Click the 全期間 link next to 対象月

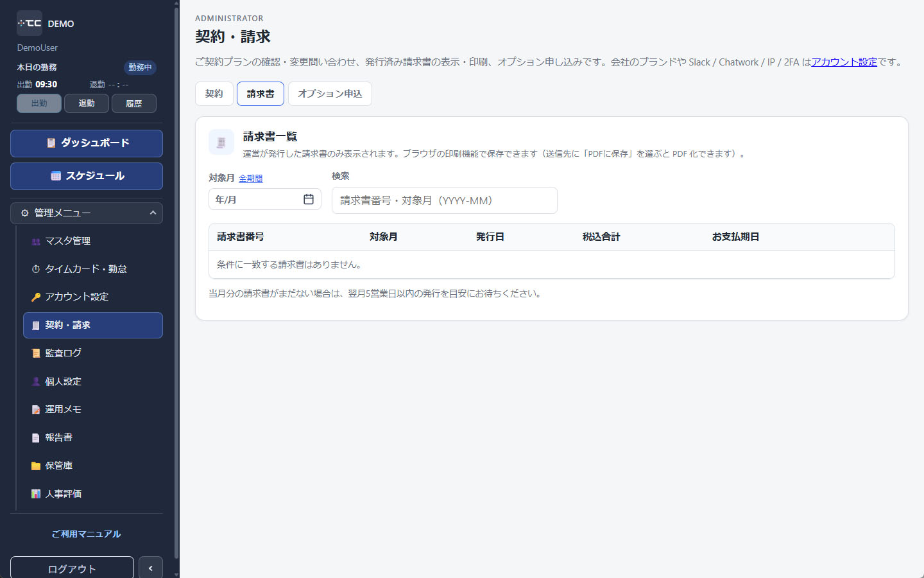[x=251, y=179]
